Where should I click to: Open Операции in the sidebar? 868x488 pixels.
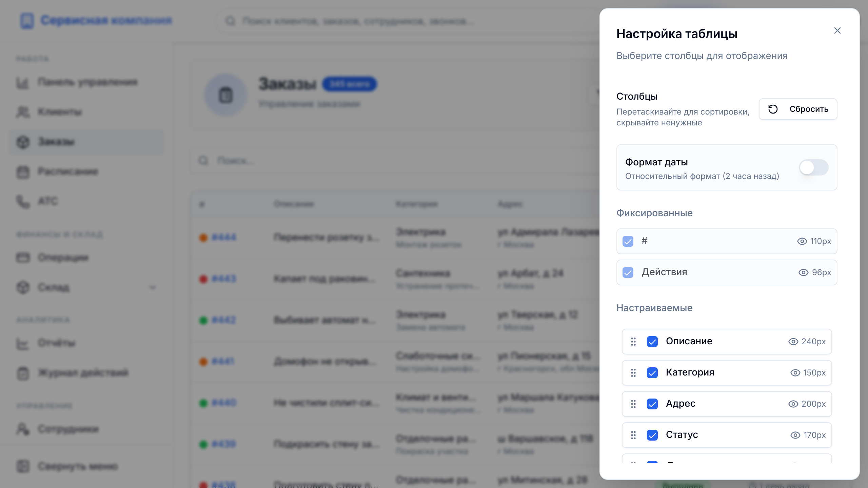(x=87, y=258)
